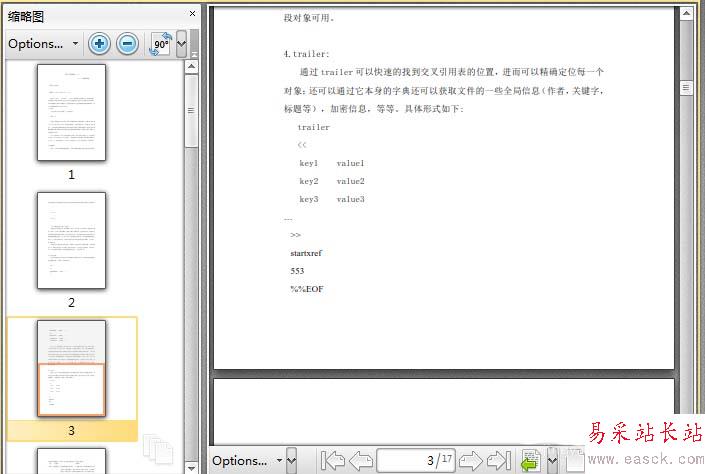
Task: Go to first page icon
Action: click(x=333, y=461)
